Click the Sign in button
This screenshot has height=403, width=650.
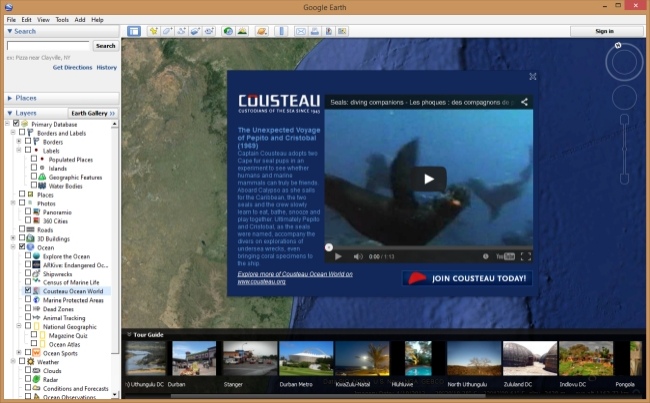[604, 31]
